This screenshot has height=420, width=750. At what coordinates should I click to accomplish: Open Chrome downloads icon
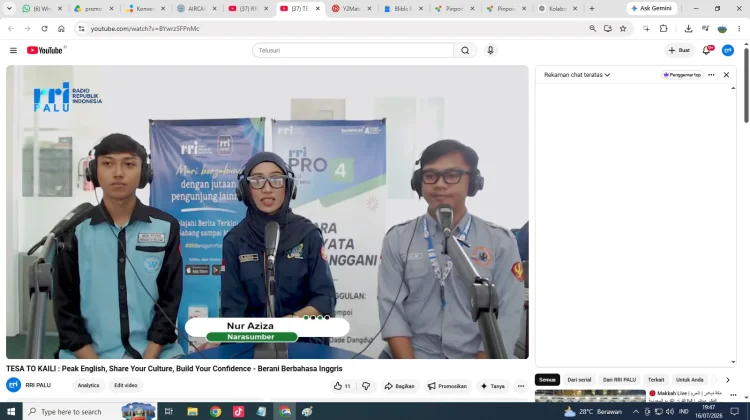[x=688, y=29]
